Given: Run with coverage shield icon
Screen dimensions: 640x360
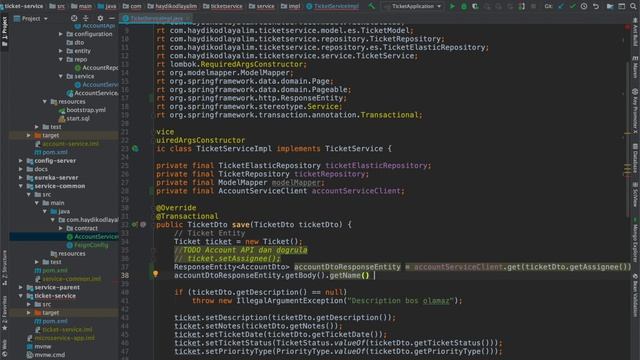Looking at the screenshot, I should pos(475,6).
